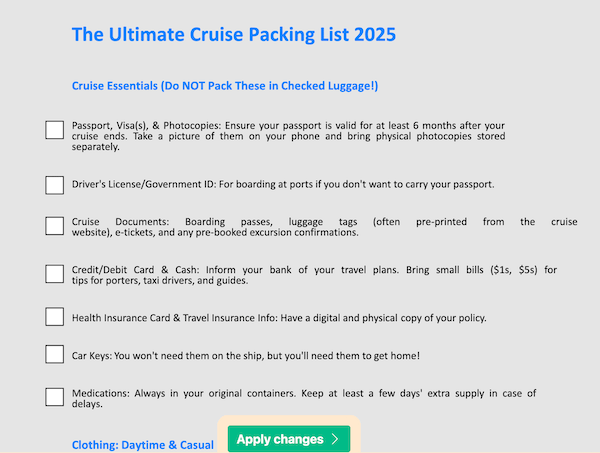This screenshot has height=453, width=600.
Task: Click the Health Insurance Card item text
Action: (x=279, y=318)
